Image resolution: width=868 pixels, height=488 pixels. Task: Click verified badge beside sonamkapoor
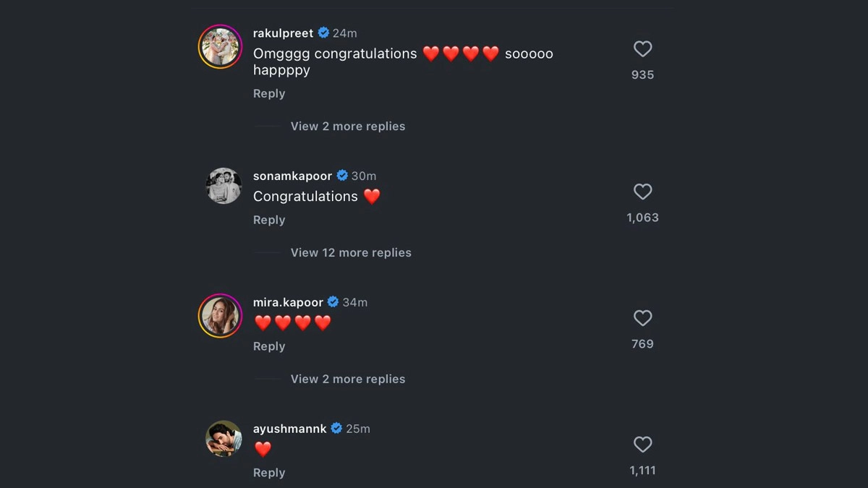(x=342, y=176)
